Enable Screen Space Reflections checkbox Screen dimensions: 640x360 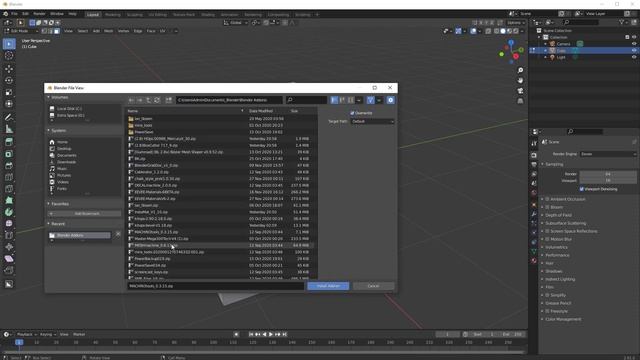coord(547,231)
